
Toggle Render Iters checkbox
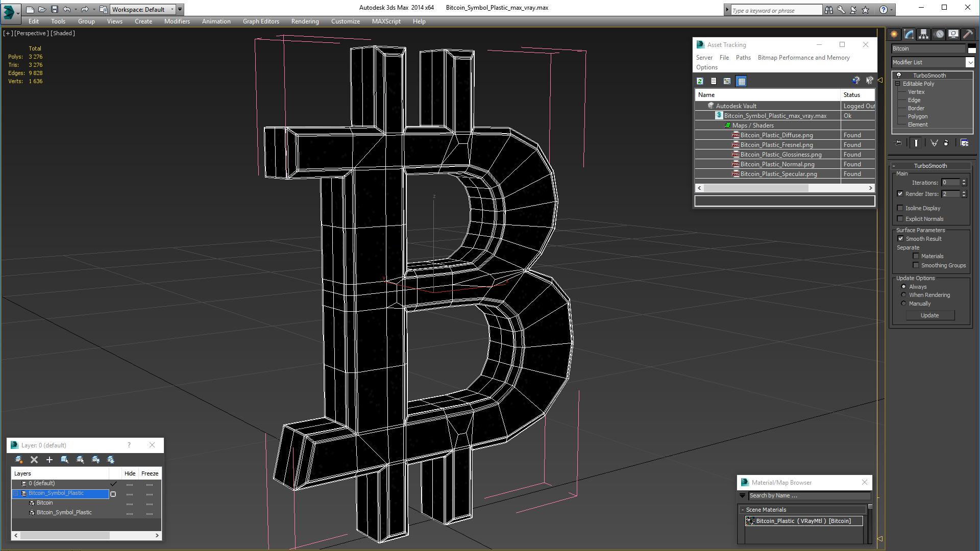(x=900, y=194)
